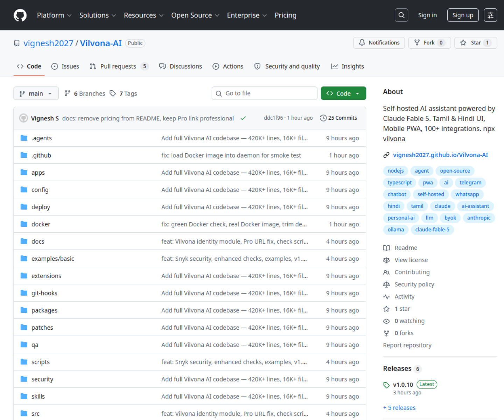Click fork icon beside 0 forks

tap(386, 333)
